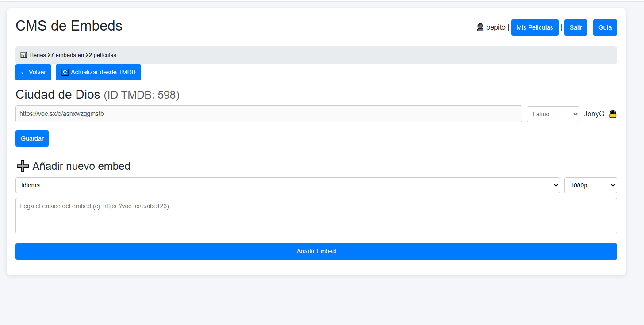Open the Latino language dropdown

point(552,114)
